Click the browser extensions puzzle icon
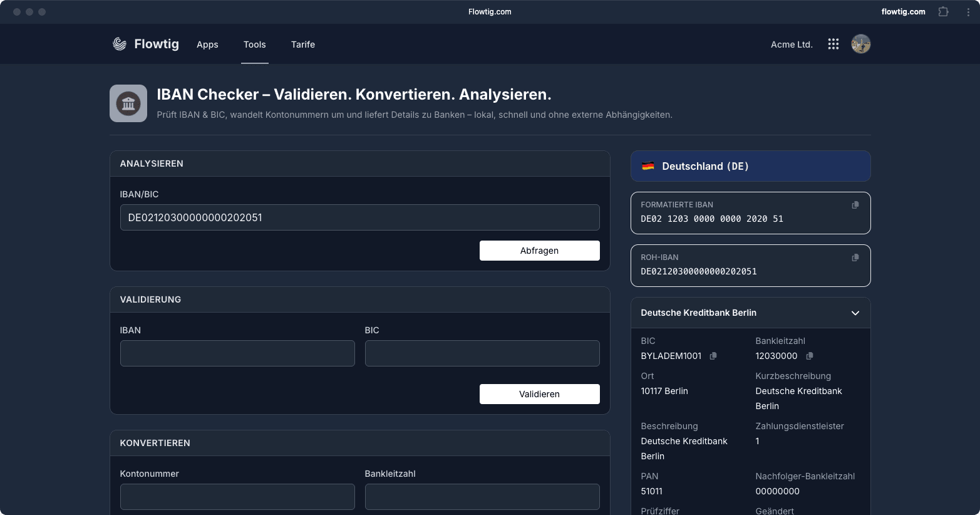Screen dimensions: 980x515 pos(943,12)
